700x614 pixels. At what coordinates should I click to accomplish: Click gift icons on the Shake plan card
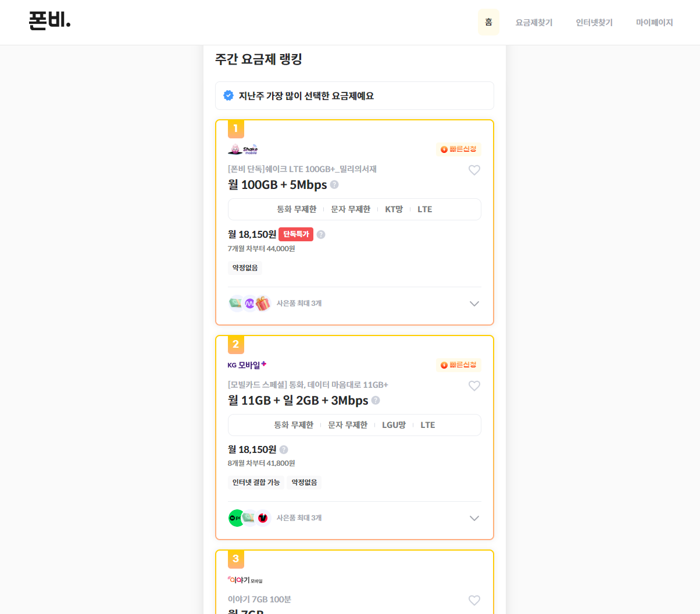(x=249, y=304)
